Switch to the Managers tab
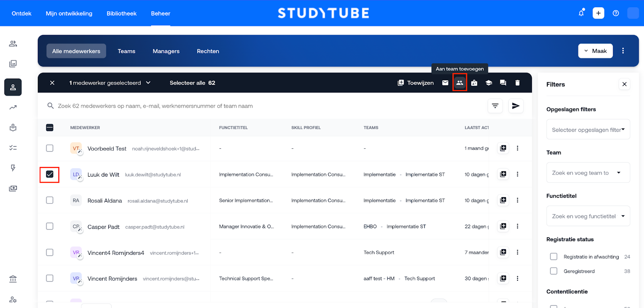Viewport: 644px width, 308px height. 166,51
